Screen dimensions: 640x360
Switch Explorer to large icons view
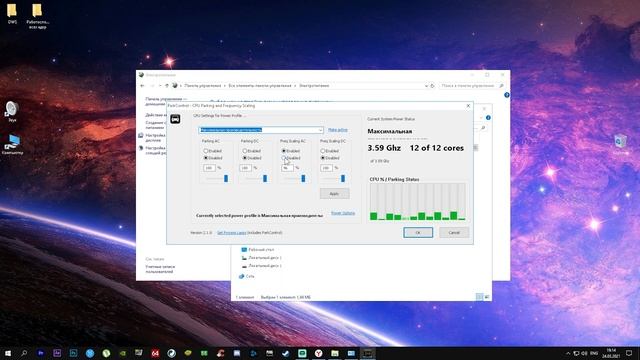tap(487, 297)
